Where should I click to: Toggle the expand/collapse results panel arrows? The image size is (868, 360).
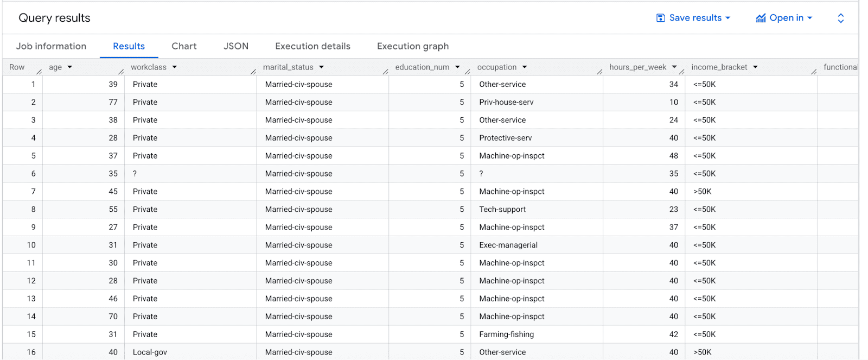coord(840,18)
